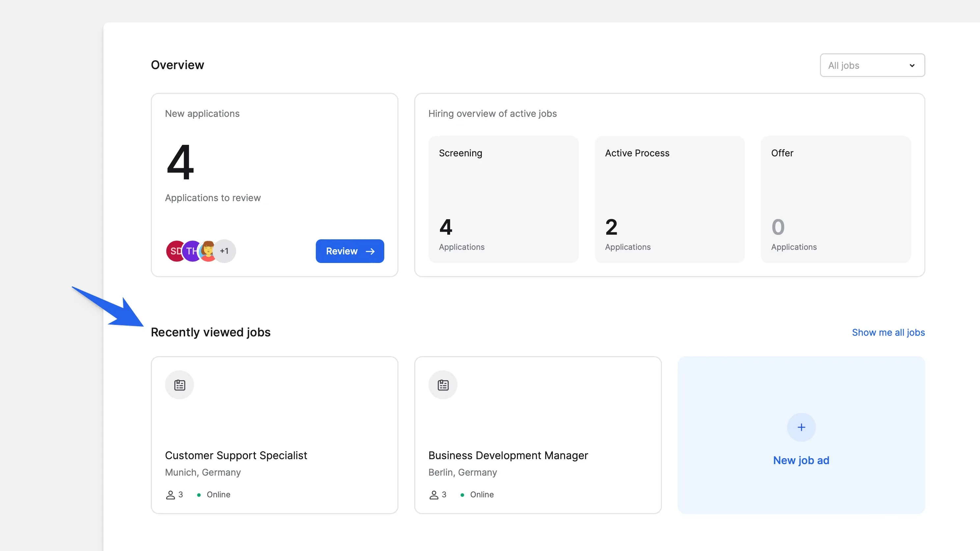Click the large 4 new applications count
The image size is (980, 551).
tap(180, 162)
